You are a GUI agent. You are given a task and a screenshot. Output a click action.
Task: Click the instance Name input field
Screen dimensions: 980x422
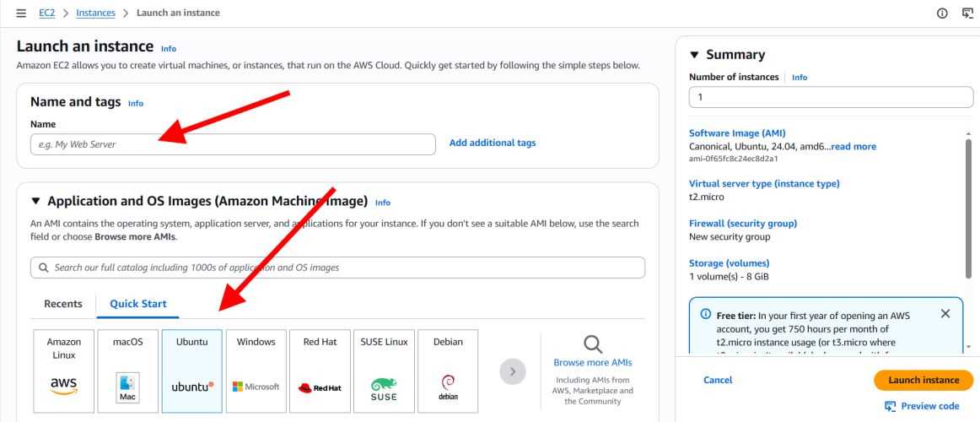tap(233, 144)
